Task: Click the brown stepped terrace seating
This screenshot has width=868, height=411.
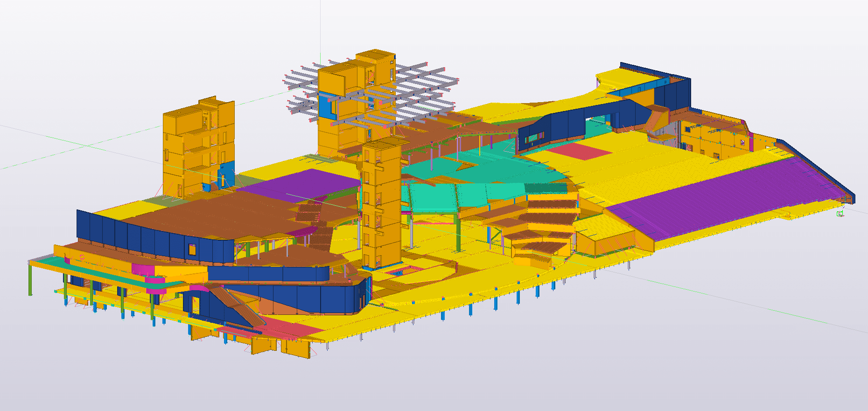Action: 546,219
